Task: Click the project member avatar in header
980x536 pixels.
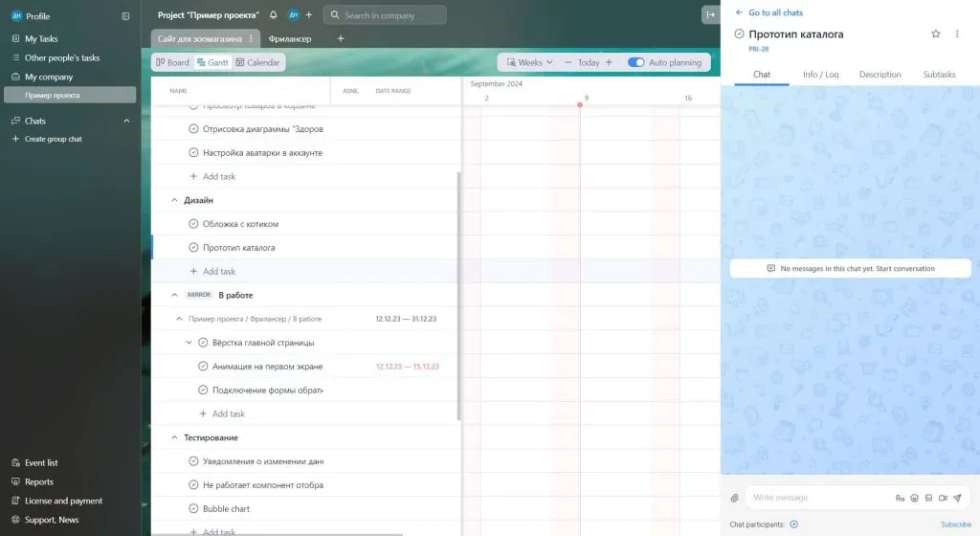Action: tap(293, 15)
